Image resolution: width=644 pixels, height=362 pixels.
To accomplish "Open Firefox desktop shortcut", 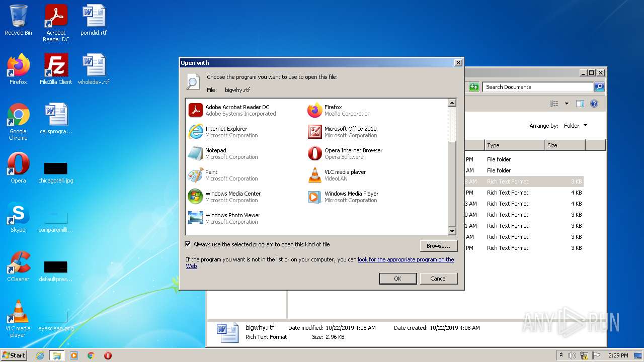I will 18,69.
